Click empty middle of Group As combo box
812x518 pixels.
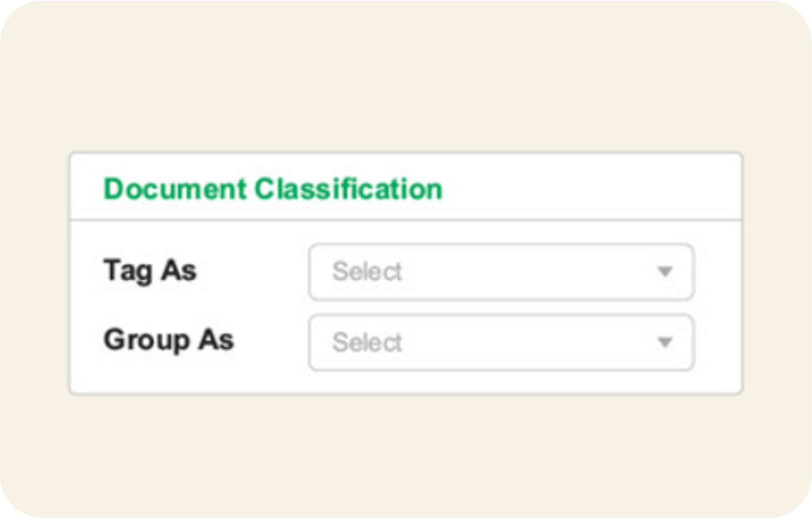click(x=525, y=342)
